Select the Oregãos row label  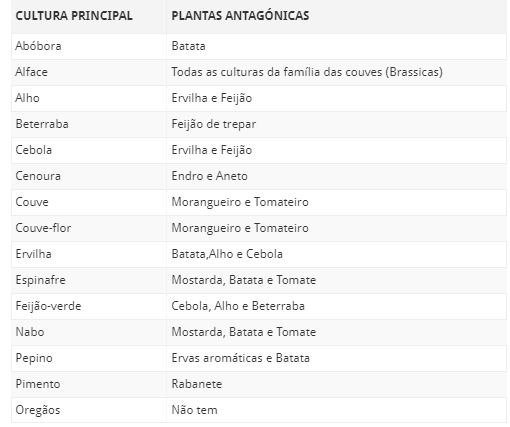[38, 410]
